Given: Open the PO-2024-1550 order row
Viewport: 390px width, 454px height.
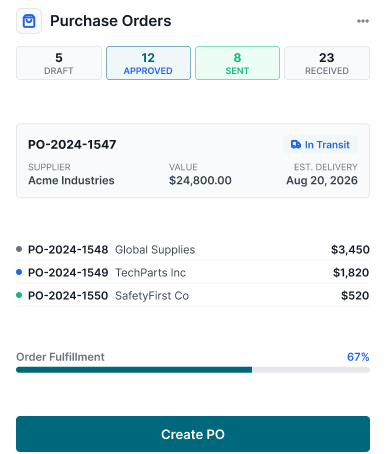Looking at the screenshot, I should (193, 295).
